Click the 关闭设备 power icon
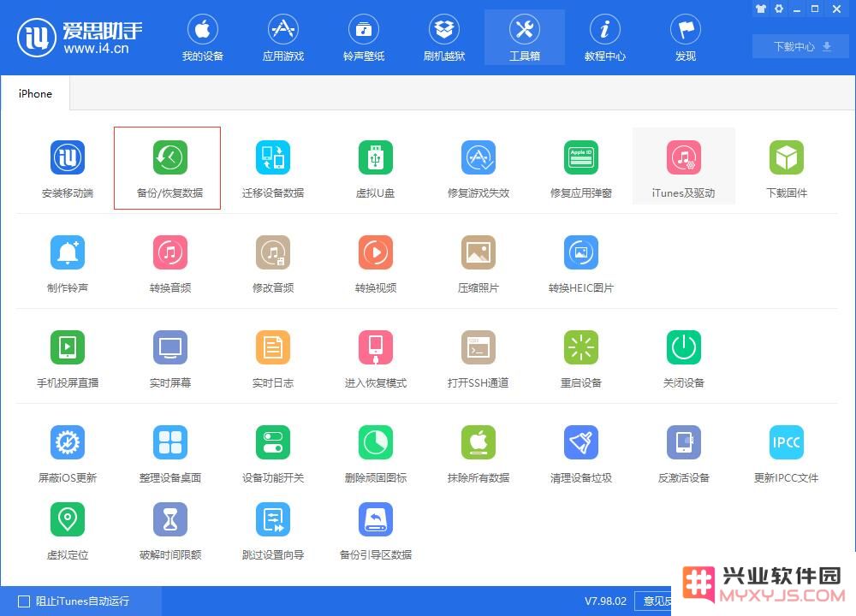 [x=683, y=347]
